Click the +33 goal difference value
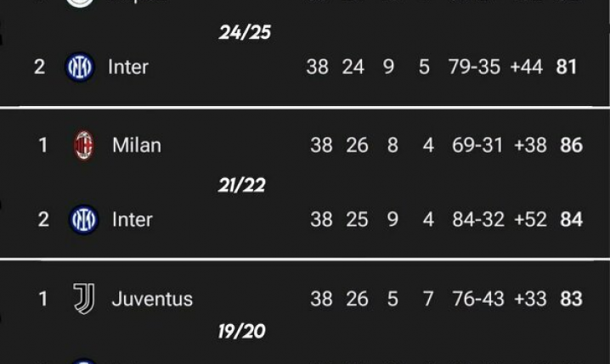This screenshot has width=610, height=364. pyautogui.click(x=531, y=299)
